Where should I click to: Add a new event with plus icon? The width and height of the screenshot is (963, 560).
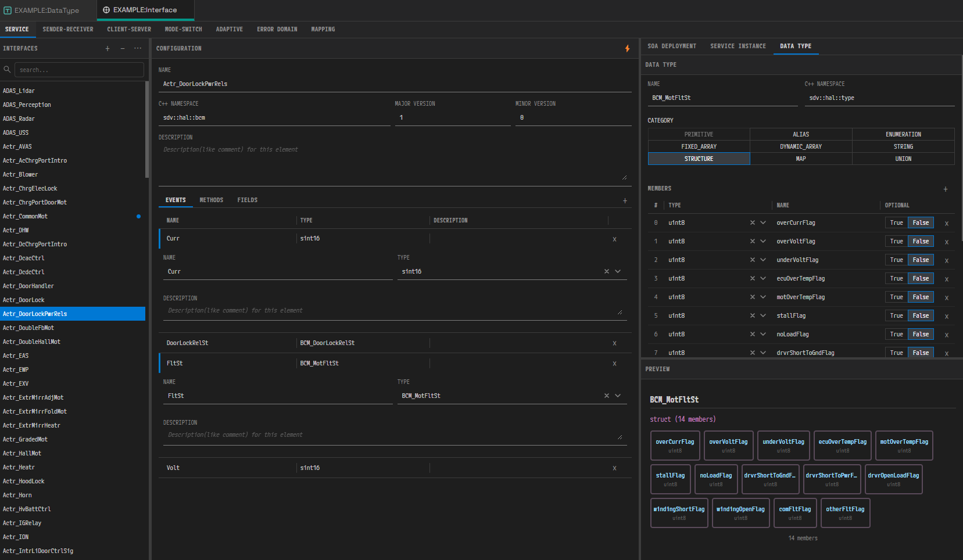point(625,200)
